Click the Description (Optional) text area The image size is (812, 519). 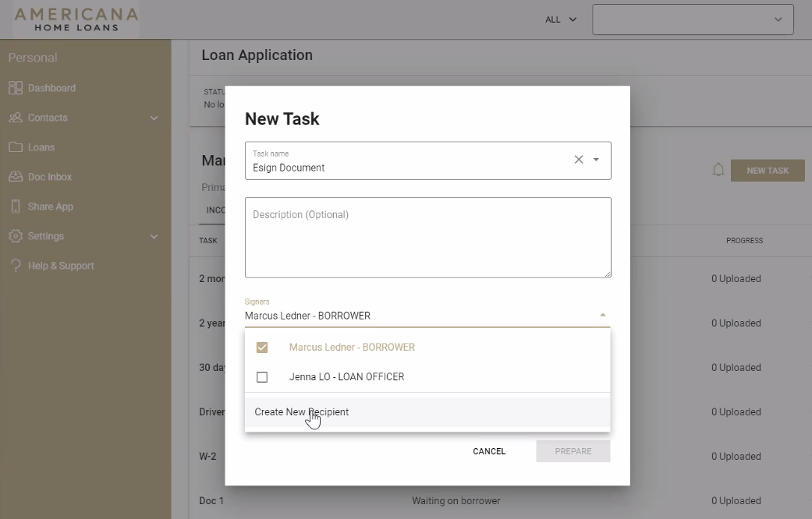click(x=427, y=238)
